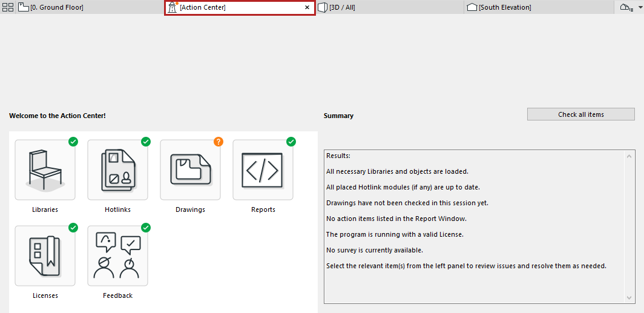The height and width of the screenshot is (313, 644).
Task: Open the tab overview grid icon
Action: pyautogui.click(x=8, y=7)
